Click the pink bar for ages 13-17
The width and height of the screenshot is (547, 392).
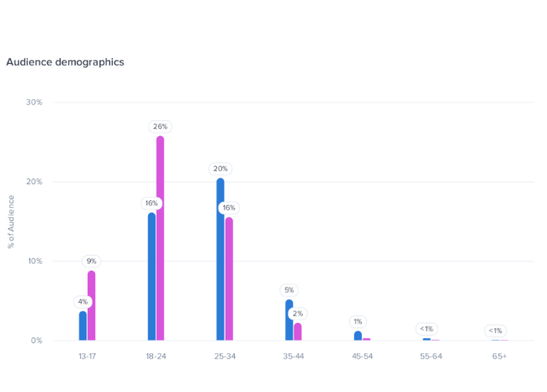(x=92, y=306)
